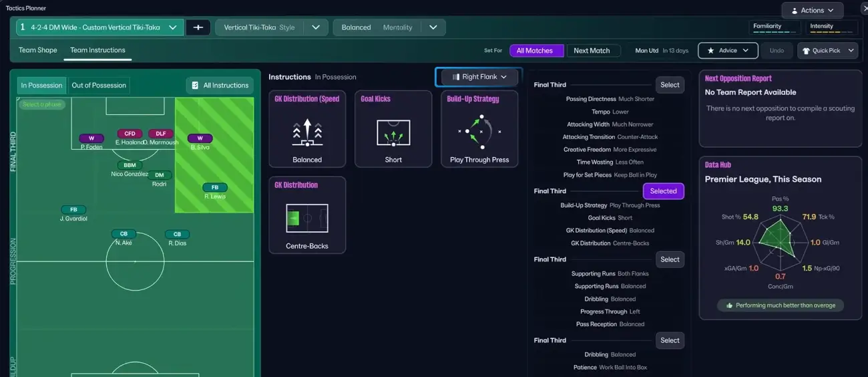Screen dimensions: 868x377
Task: Click the Next Opposition Report heading
Action: (738, 79)
